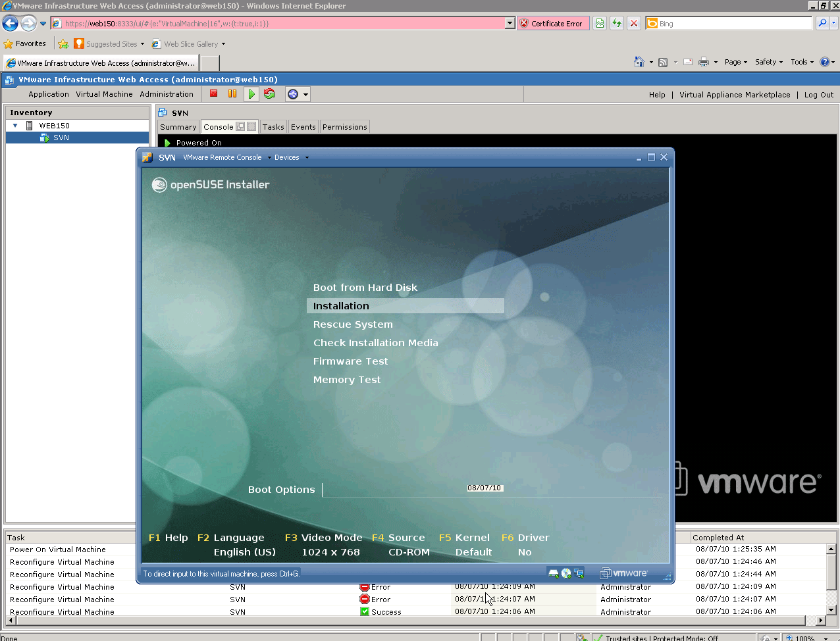Viewport: 840px width, 641px height.
Task: Click the Help link
Action: pos(657,95)
